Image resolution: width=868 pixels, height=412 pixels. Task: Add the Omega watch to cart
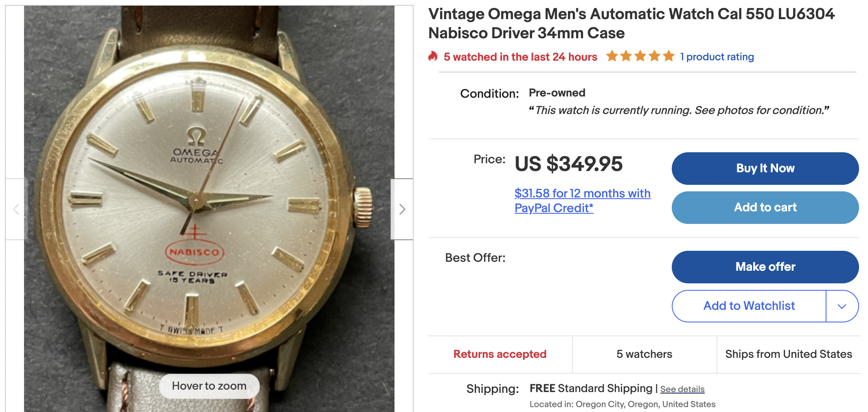(765, 208)
